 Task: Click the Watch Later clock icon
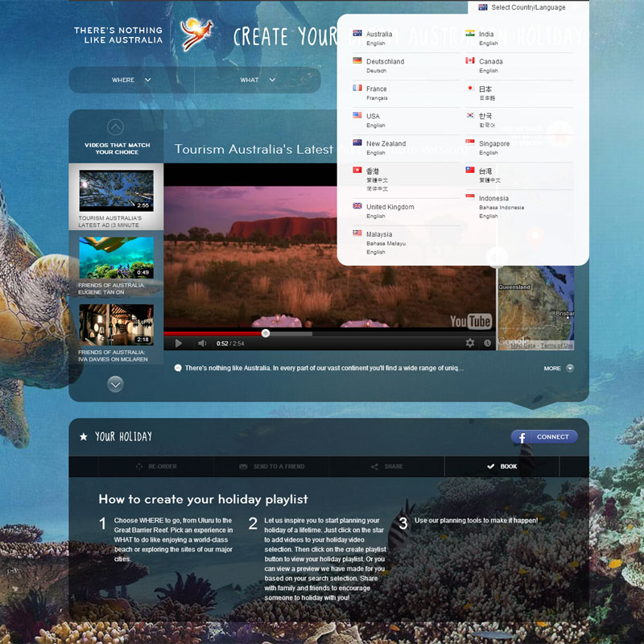click(x=487, y=343)
